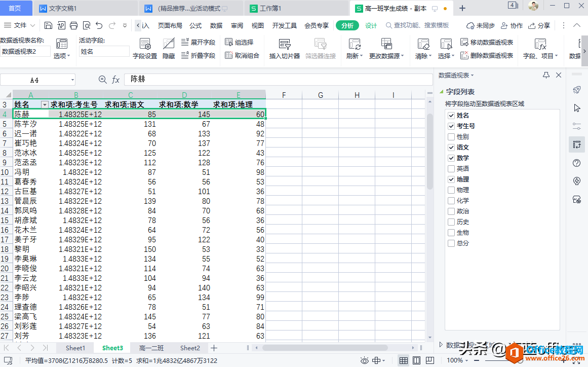Click 删除数据透视表 delete pivot table
This screenshot has height=367, width=588.
pyautogui.click(x=487, y=56)
